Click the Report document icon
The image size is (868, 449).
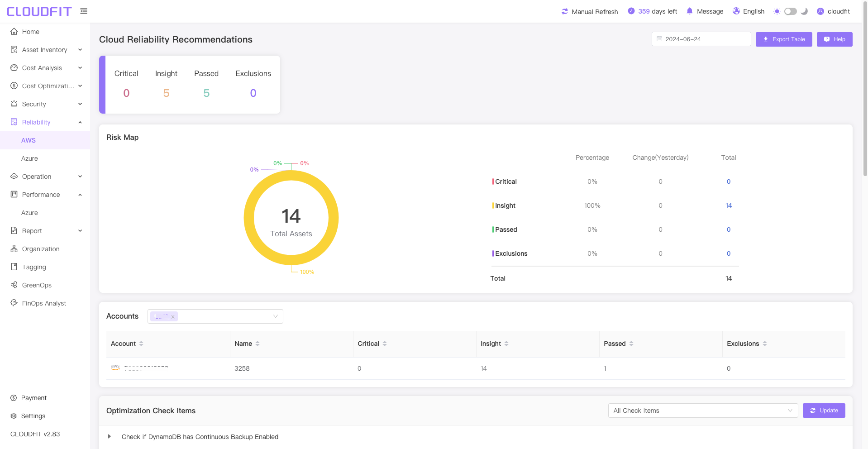click(14, 231)
